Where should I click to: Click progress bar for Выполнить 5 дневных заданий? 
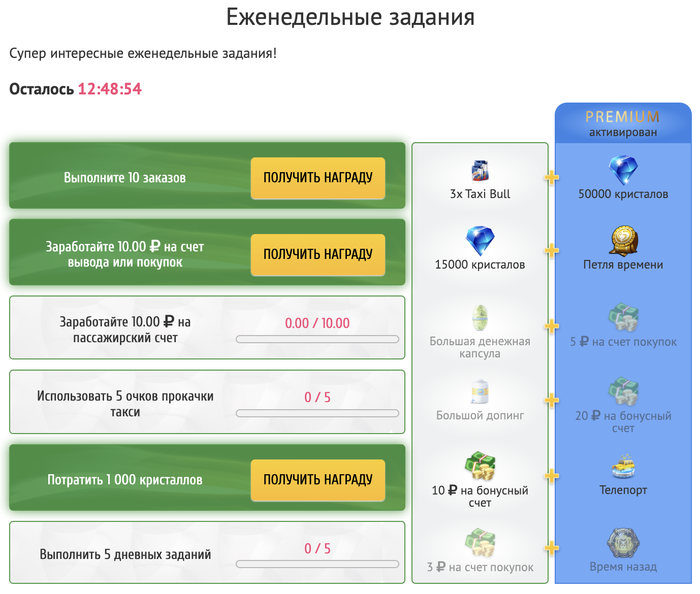[317, 564]
